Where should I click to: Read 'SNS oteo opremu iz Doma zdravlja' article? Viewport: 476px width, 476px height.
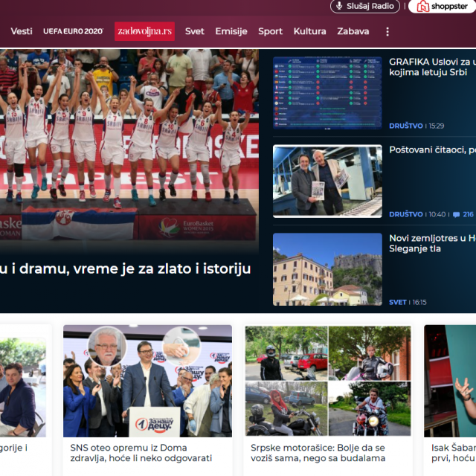[141, 453]
